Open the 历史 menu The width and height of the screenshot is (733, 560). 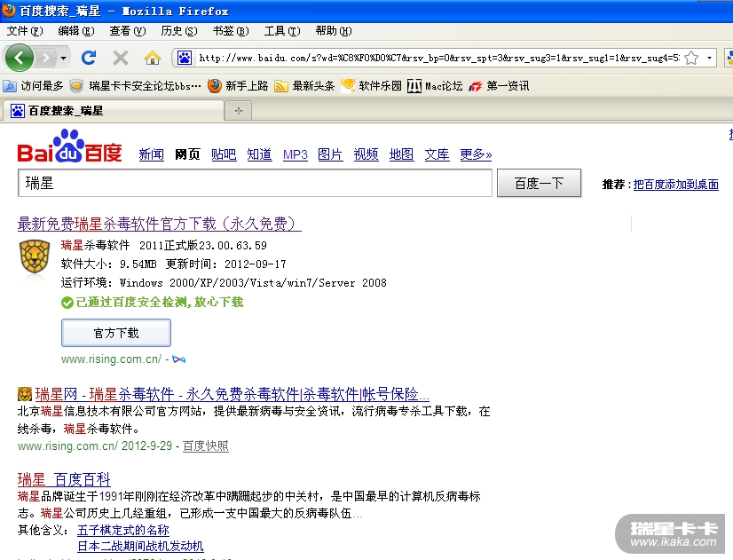(179, 31)
